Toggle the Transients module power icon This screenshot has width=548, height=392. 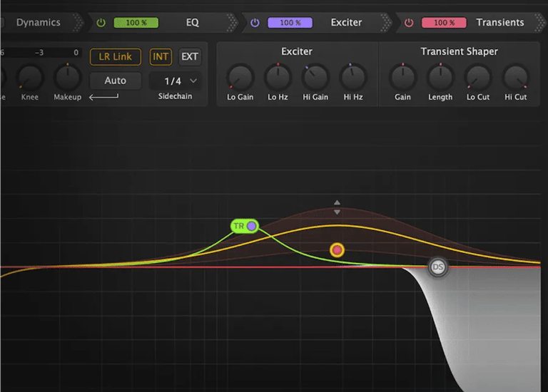click(409, 23)
